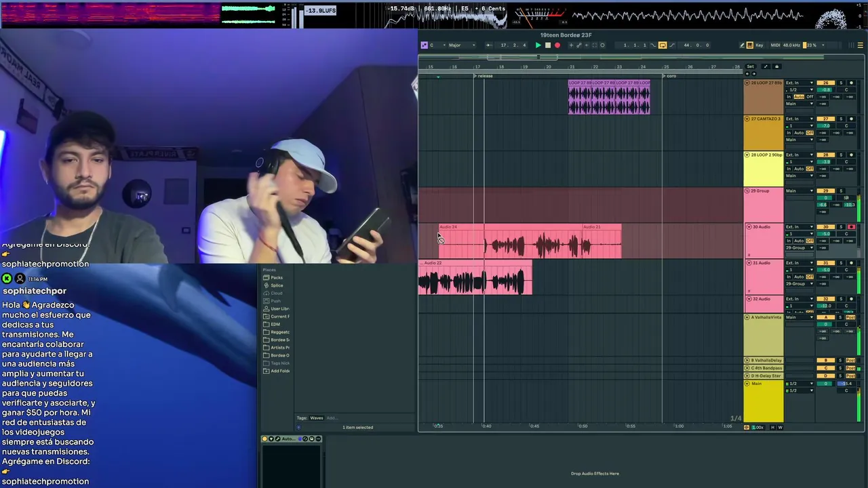Select the purple LOOP 27 89 audio clip
868x488 pixels.
pyautogui.click(x=609, y=96)
